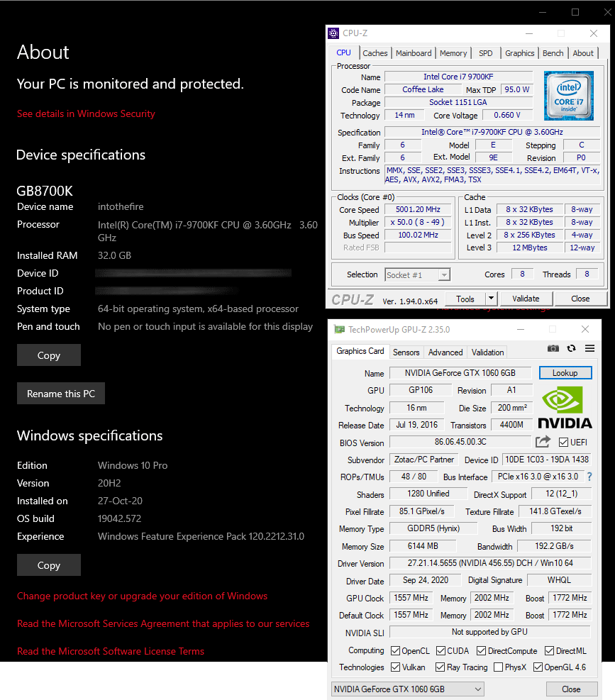Viewport: 615px width, 700px height.
Task: Click the NVIDIA logo in GPU-Z
Action: 565,407
